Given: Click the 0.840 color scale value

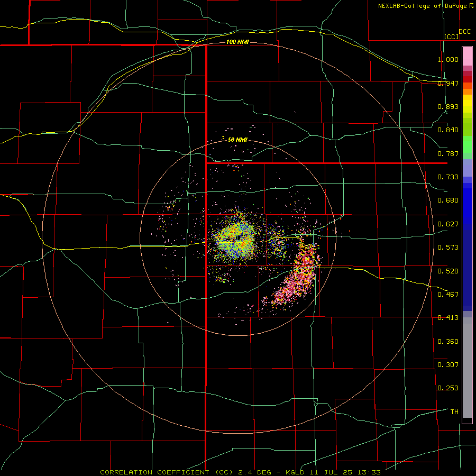Looking at the screenshot, I should [448, 130].
